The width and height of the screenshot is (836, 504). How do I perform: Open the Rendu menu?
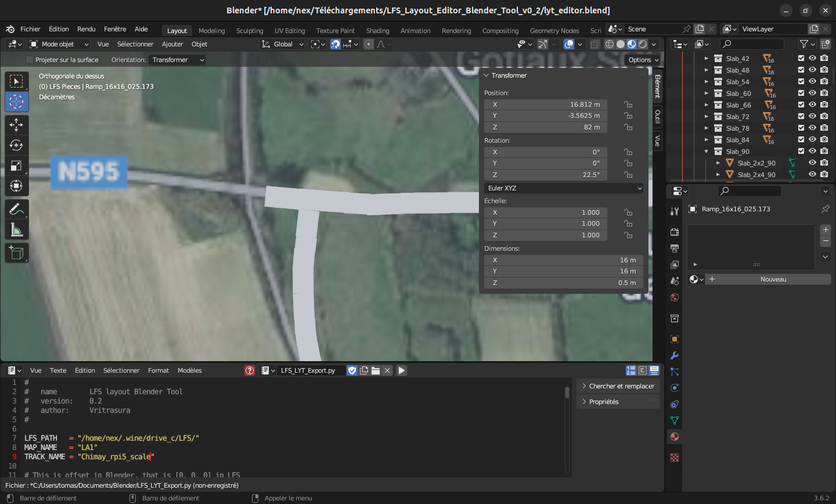[x=87, y=29]
